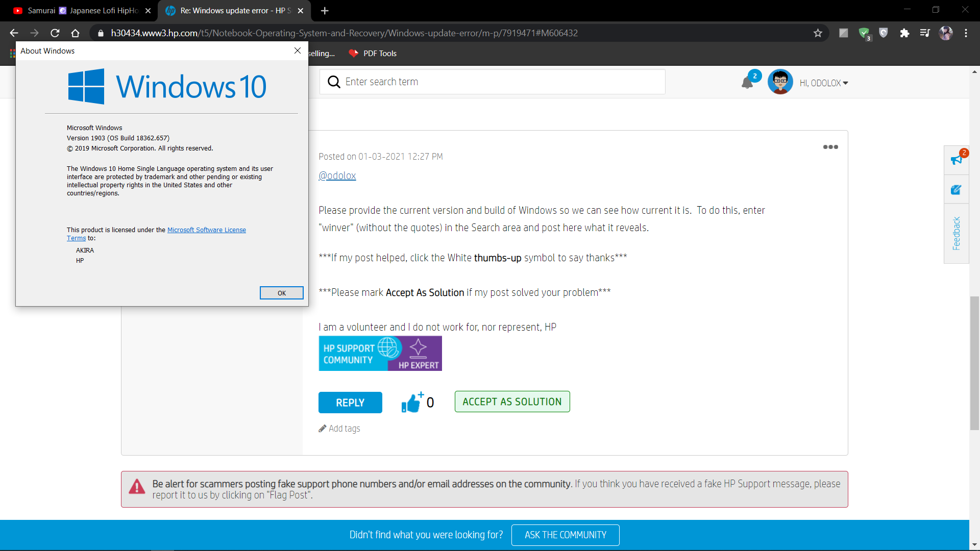Viewport: 980px width, 551px height.
Task: Click the page vertical scrollbar thumb
Action: point(974,362)
